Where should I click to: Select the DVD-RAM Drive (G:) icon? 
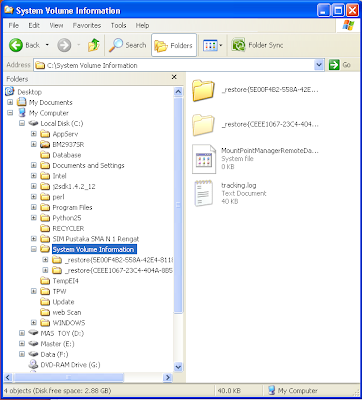(x=33, y=364)
